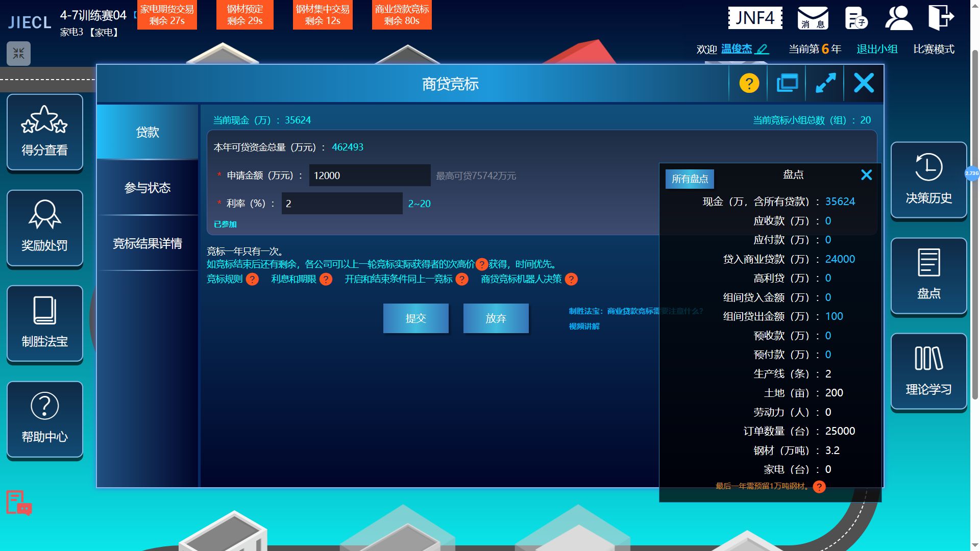Click the user profile avatar icon

(x=898, y=18)
